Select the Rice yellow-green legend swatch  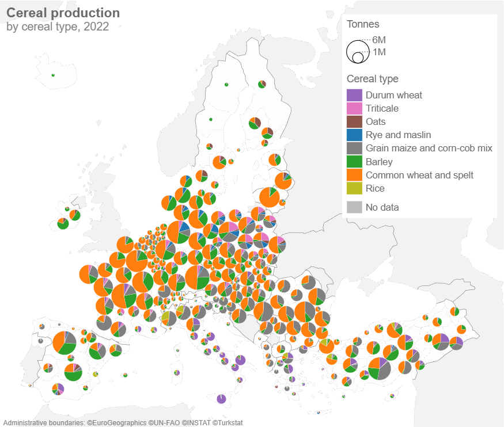pos(354,189)
